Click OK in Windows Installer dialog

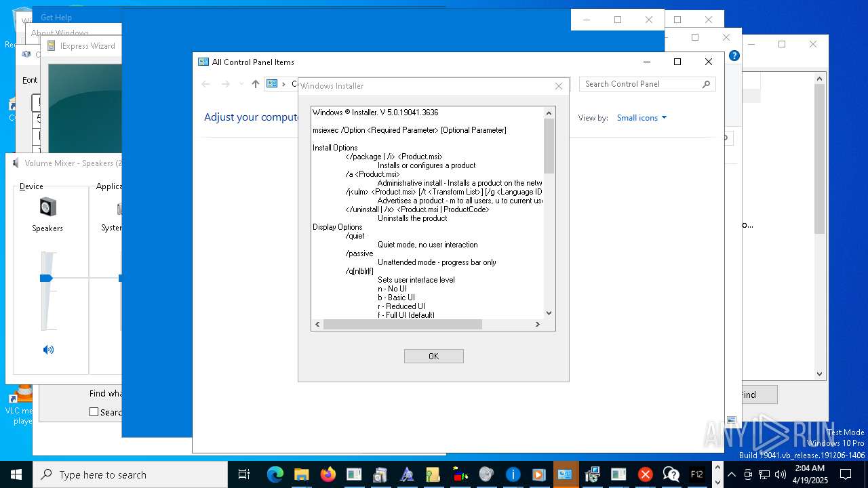point(433,356)
